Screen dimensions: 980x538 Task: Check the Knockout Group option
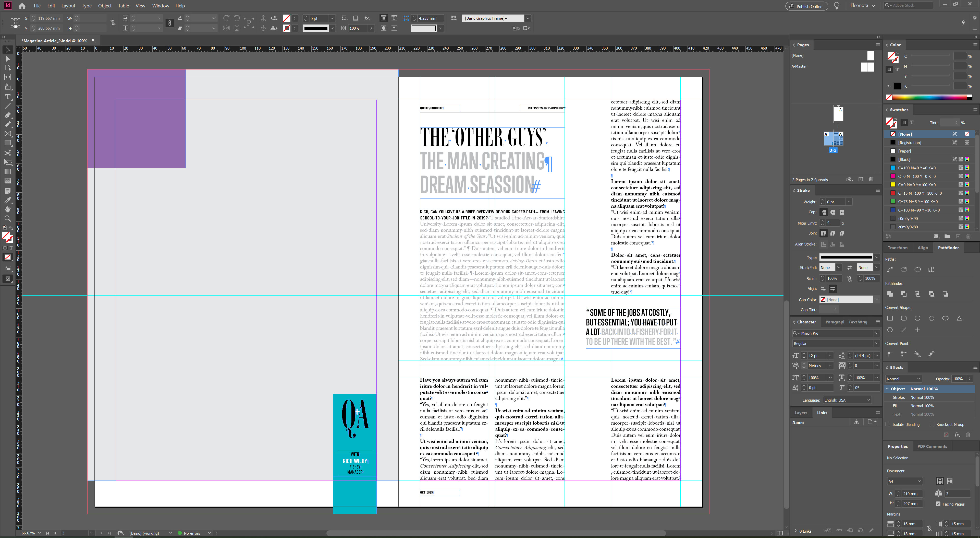[x=932, y=424]
